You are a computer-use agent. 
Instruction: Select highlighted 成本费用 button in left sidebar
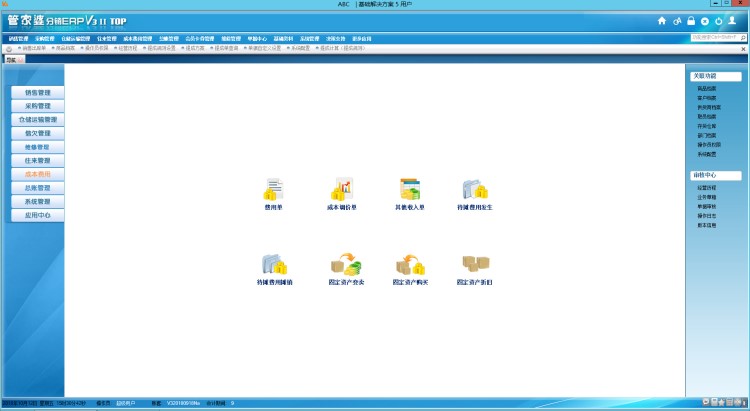click(x=37, y=174)
